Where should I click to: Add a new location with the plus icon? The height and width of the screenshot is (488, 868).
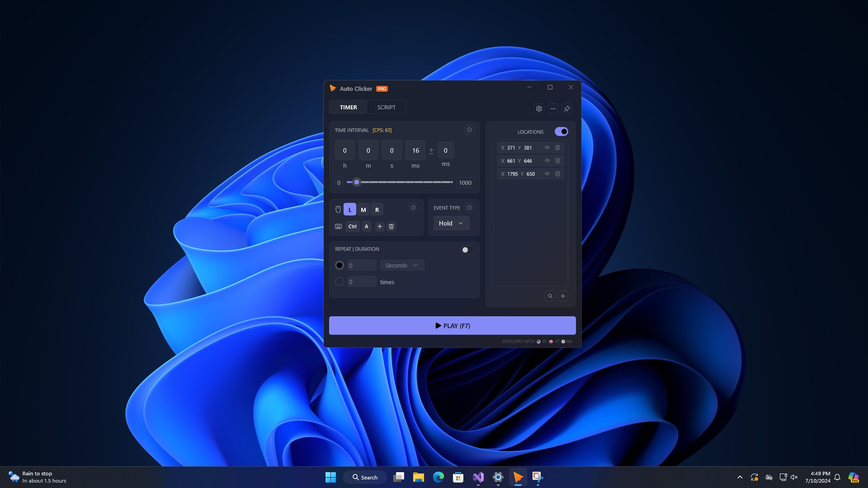tap(563, 296)
